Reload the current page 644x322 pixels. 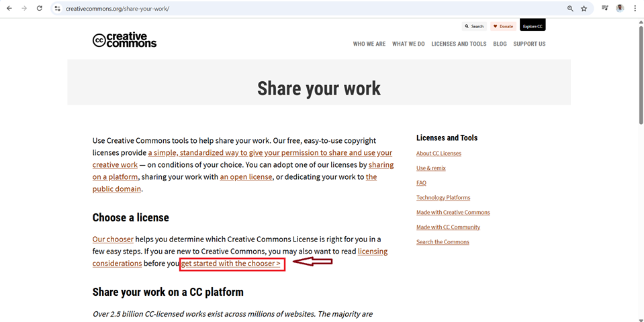[x=40, y=8]
